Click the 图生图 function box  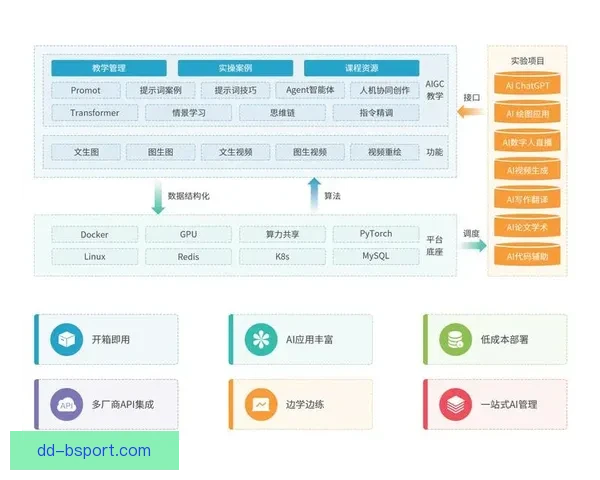pyautogui.click(x=160, y=152)
